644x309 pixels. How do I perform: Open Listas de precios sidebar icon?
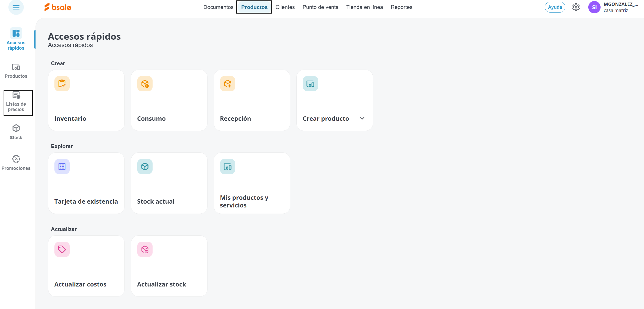coord(16,95)
